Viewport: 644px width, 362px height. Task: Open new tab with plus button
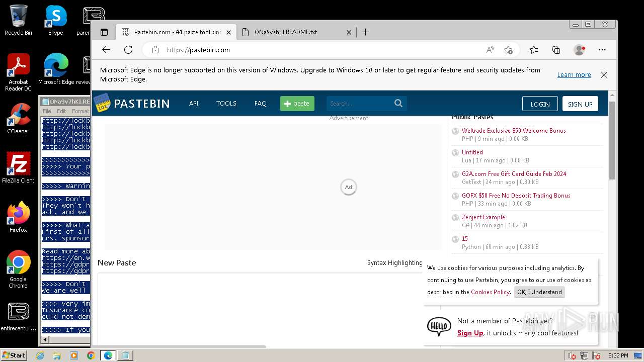366,32
